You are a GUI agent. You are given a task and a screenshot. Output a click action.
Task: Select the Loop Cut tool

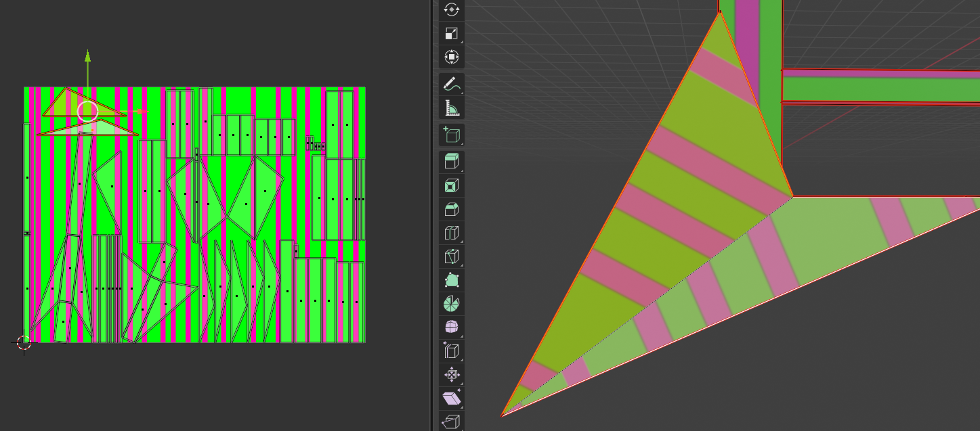452,233
